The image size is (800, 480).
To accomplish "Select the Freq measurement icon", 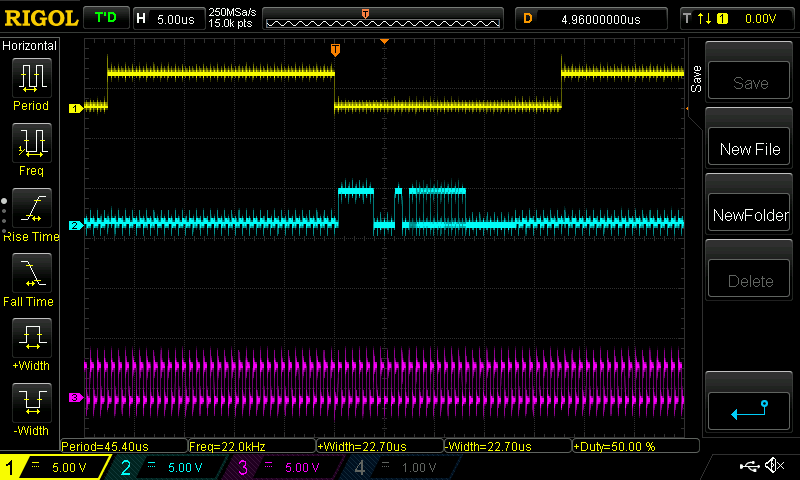I will click(x=32, y=142).
